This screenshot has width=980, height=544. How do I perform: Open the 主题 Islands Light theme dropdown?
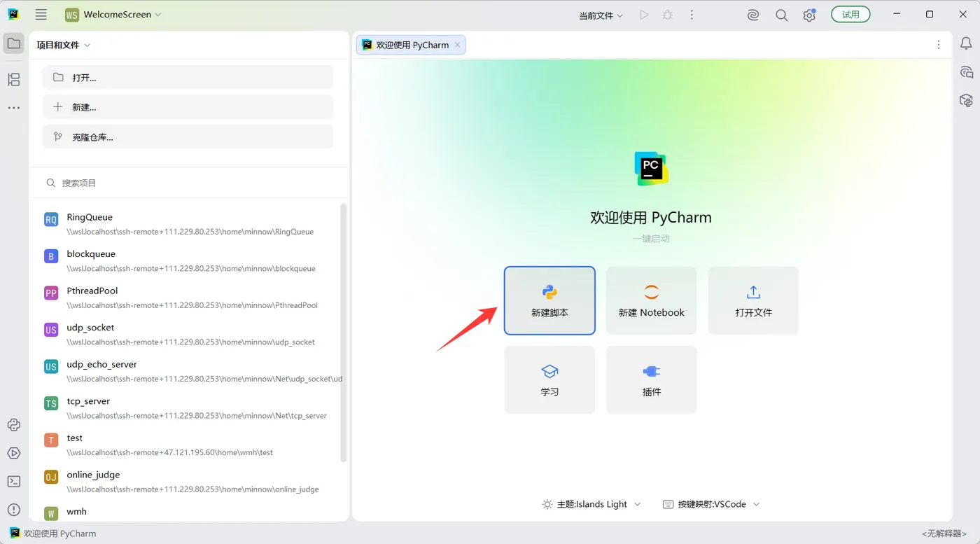(x=591, y=504)
